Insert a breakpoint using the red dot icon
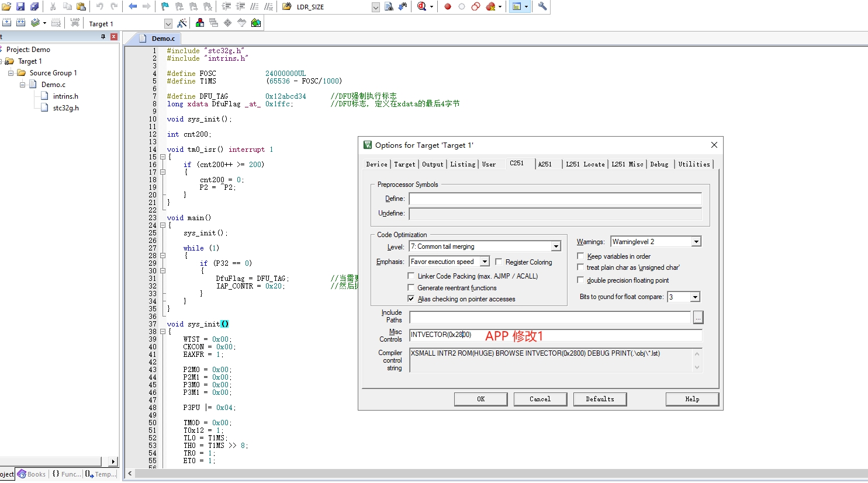868x483 pixels. tap(448, 6)
